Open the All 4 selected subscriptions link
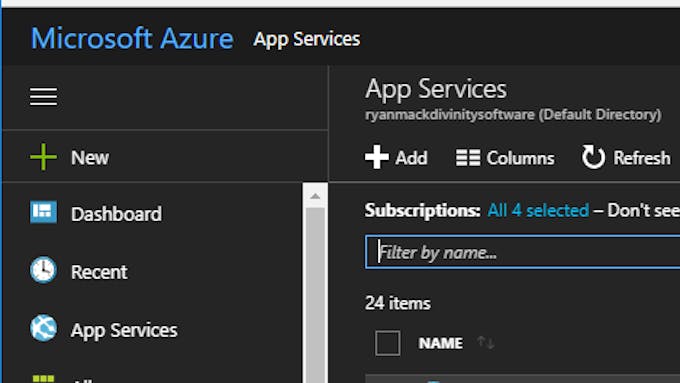This screenshot has width=680, height=383. (538, 210)
